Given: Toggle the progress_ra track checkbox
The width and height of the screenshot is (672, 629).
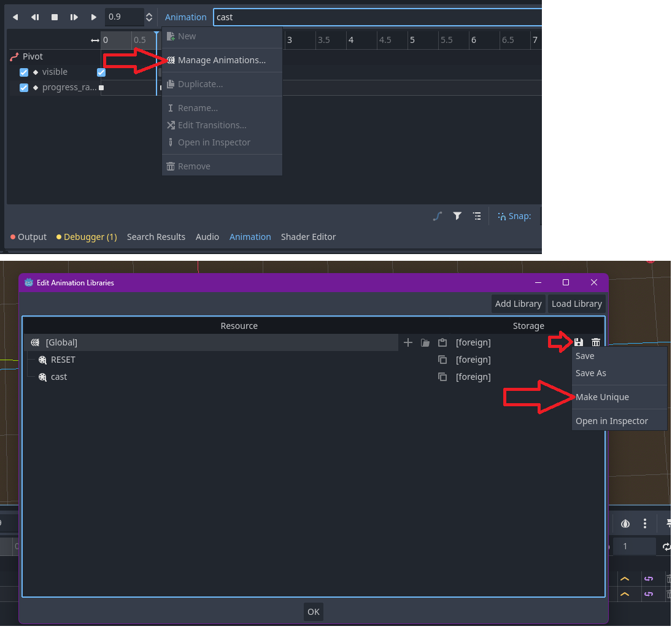Looking at the screenshot, I should [23, 87].
